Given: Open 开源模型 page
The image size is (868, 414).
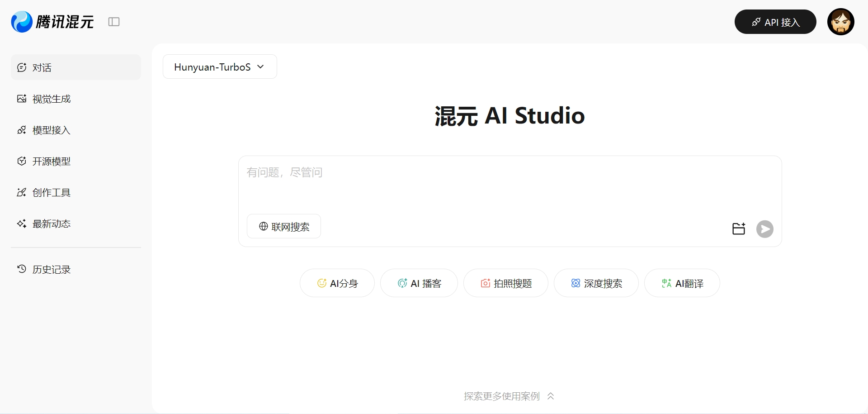Looking at the screenshot, I should tap(76, 161).
